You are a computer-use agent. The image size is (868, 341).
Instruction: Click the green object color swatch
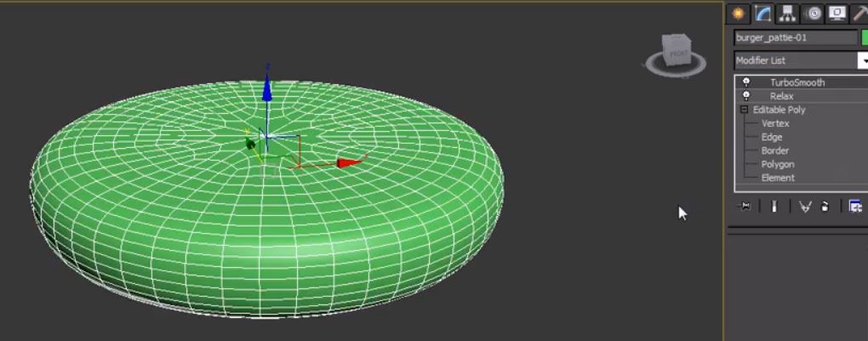coord(865,37)
